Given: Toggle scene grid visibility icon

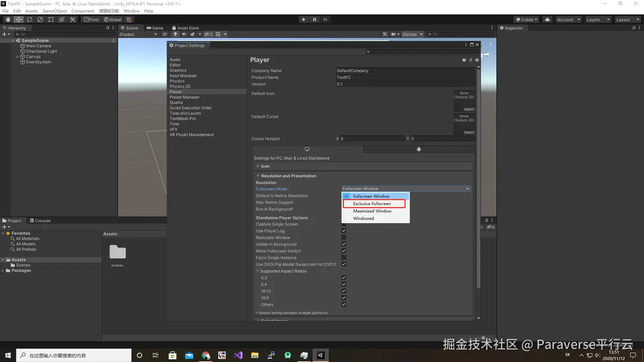Looking at the screenshot, I should 217,34.
